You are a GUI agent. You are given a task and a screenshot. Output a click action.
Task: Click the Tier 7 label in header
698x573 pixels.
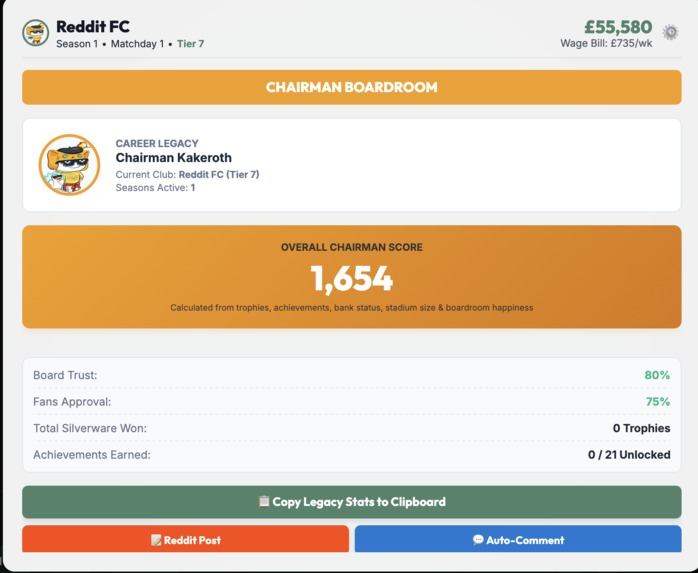pos(191,44)
